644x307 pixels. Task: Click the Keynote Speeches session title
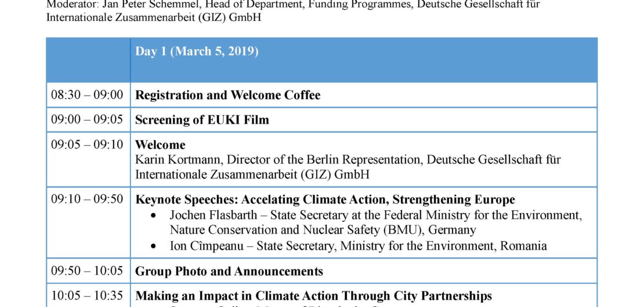pyautogui.click(x=325, y=200)
